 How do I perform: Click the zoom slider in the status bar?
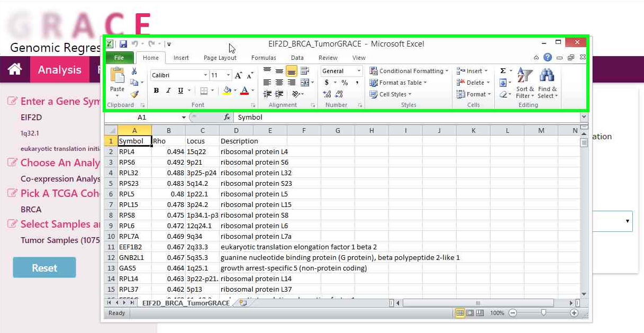[543, 313]
